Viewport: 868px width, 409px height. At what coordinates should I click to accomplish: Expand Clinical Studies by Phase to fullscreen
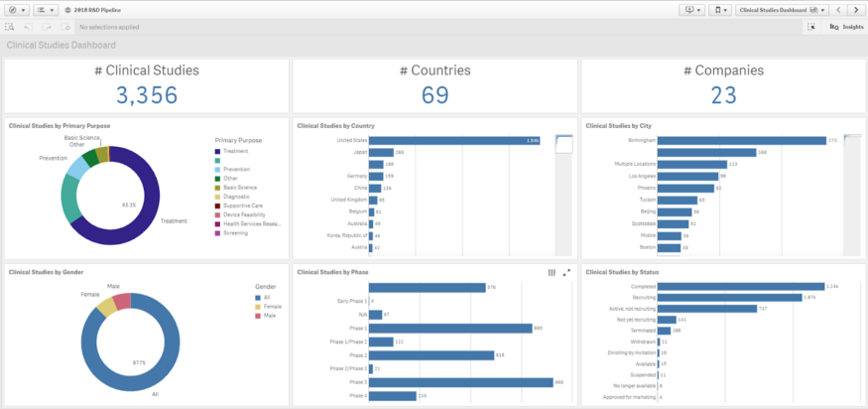pyautogui.click(x=566, y=273)
